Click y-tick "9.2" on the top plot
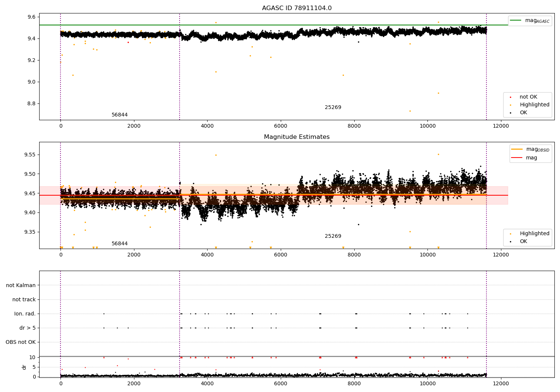Viewport: 560px width, 392px height. coord(31,60)
